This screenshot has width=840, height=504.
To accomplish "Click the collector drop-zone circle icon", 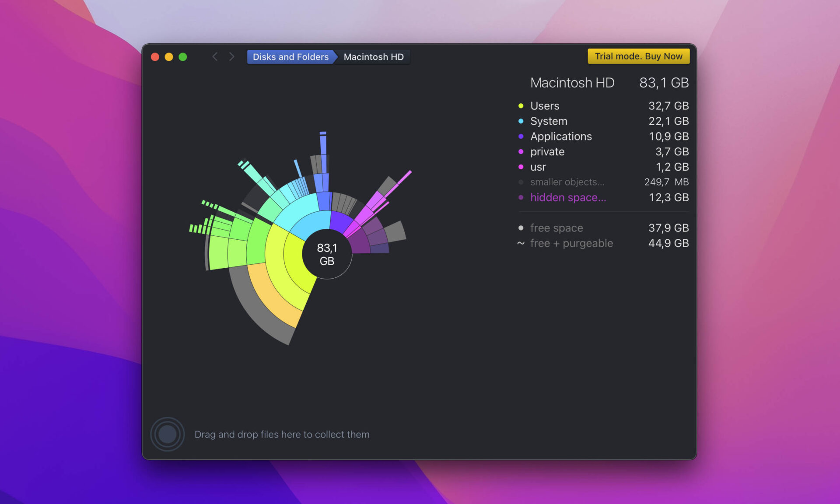I will point(167,434).
